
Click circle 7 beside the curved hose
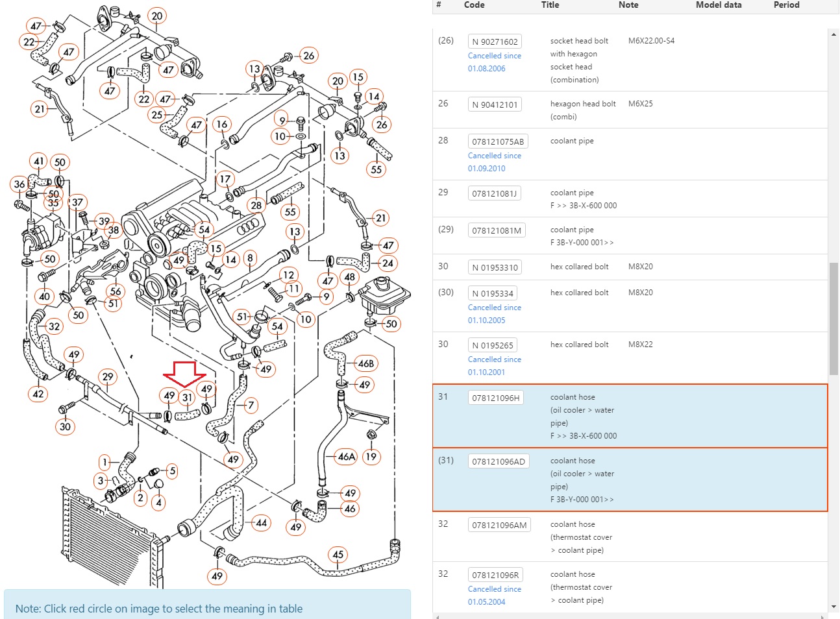[x=251, y=406]
